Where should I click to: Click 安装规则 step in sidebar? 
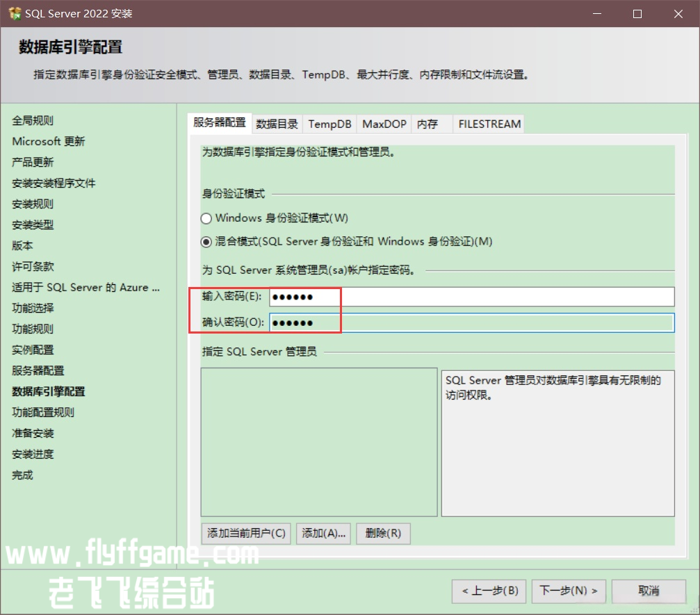coord(33,204)
